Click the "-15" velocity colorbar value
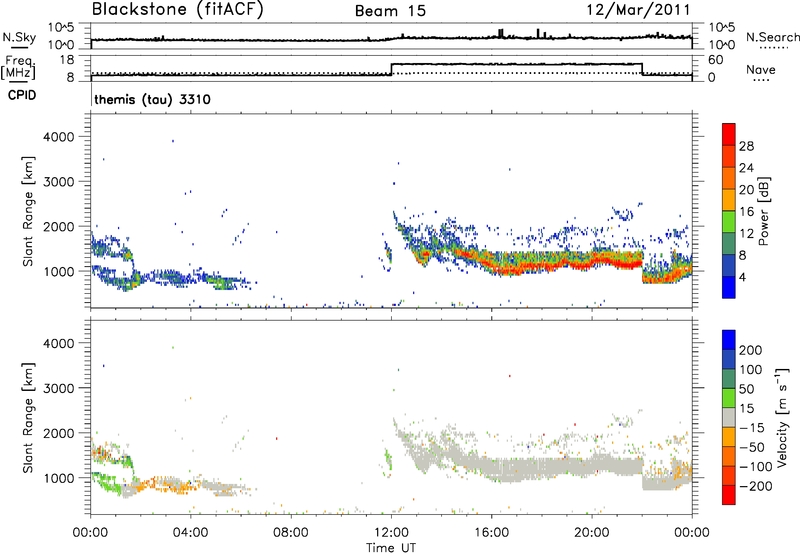The image size is (800, 554). click(752, 428)
